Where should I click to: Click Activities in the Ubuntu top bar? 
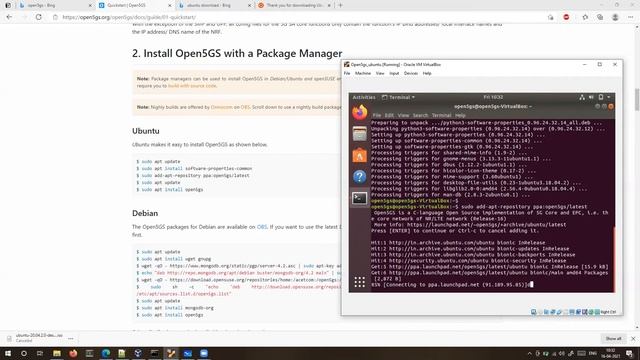point(364,97)
